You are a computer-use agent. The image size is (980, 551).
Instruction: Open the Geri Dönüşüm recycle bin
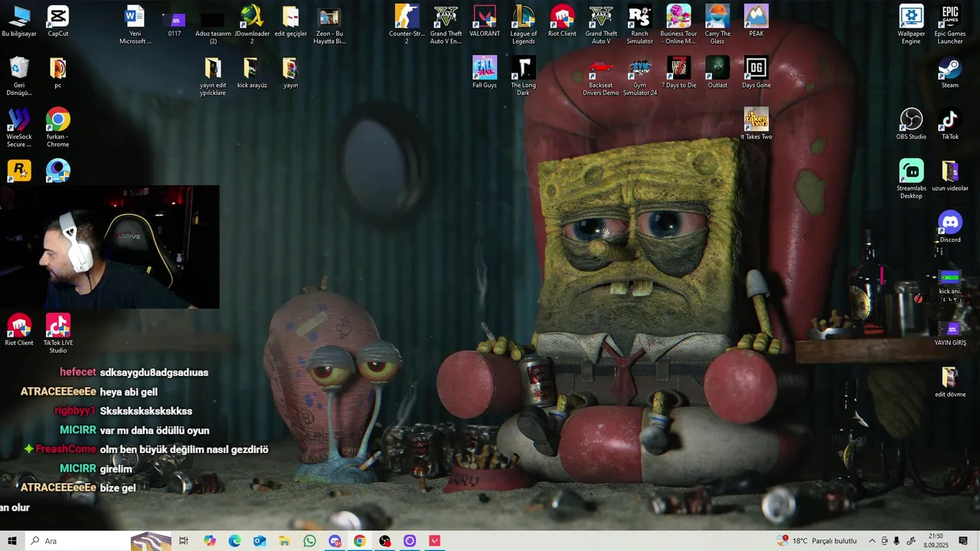pos(19,77)
